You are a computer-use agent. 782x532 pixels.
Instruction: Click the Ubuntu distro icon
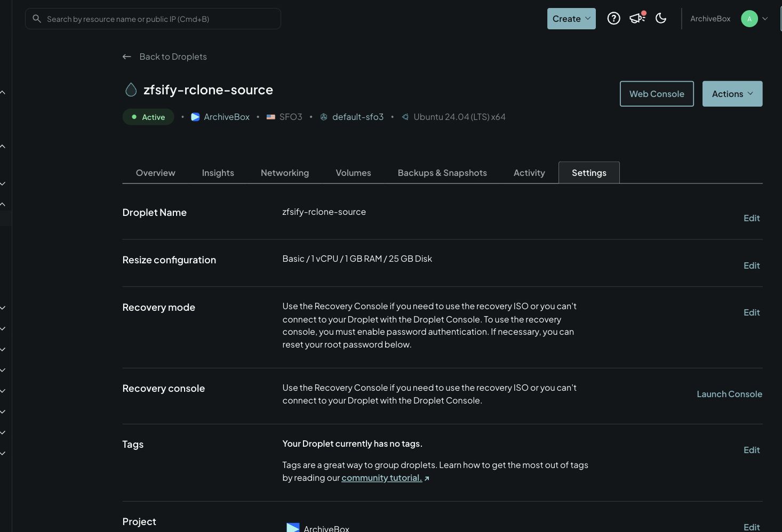tap(405, 117)
